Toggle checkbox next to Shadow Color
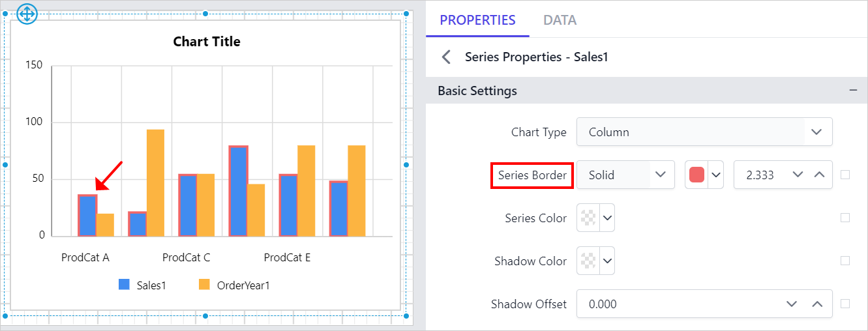 845,261
